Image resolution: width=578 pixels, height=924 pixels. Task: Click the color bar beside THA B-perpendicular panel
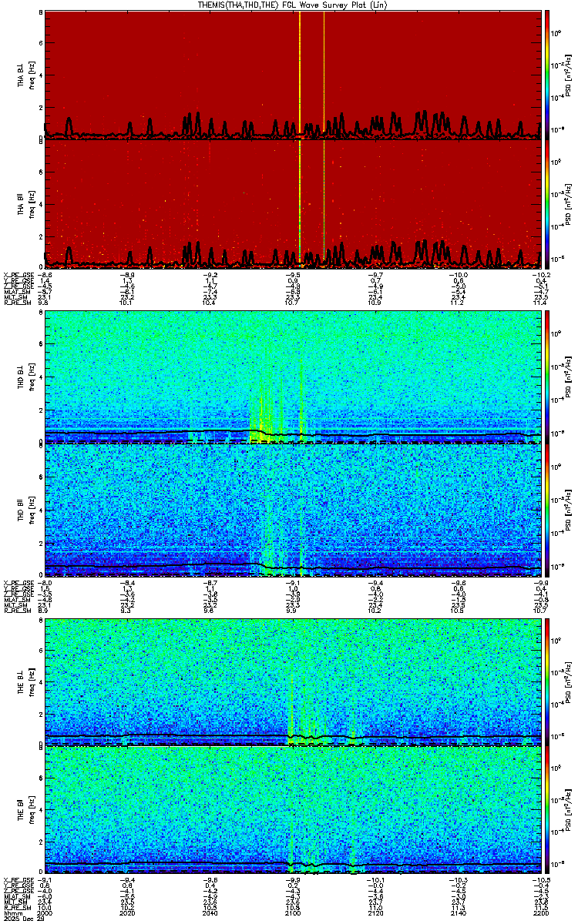tap(548, 75)
